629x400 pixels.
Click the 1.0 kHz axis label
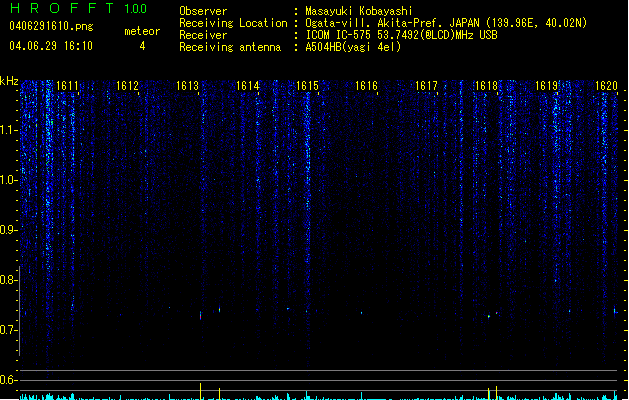[x=8, y=180]
